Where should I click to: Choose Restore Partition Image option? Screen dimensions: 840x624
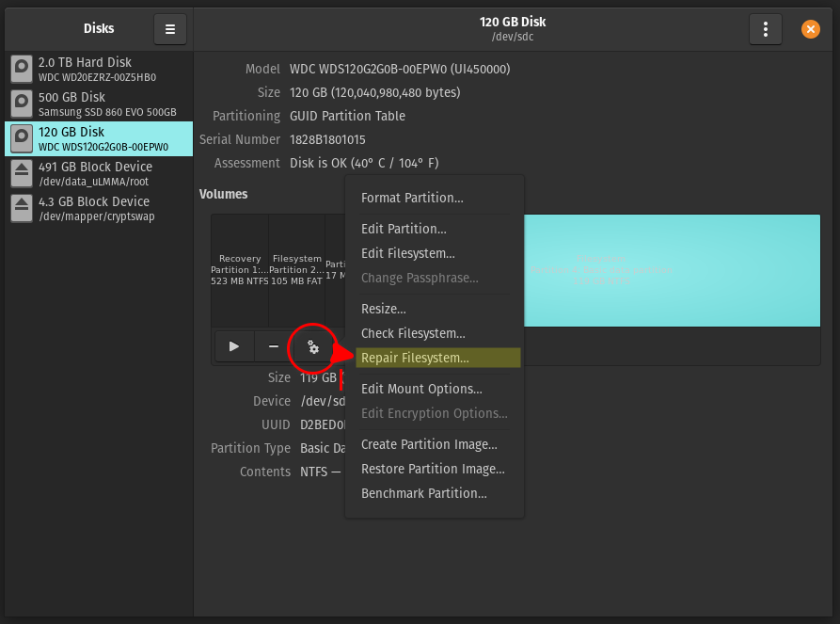click(433, 469)
